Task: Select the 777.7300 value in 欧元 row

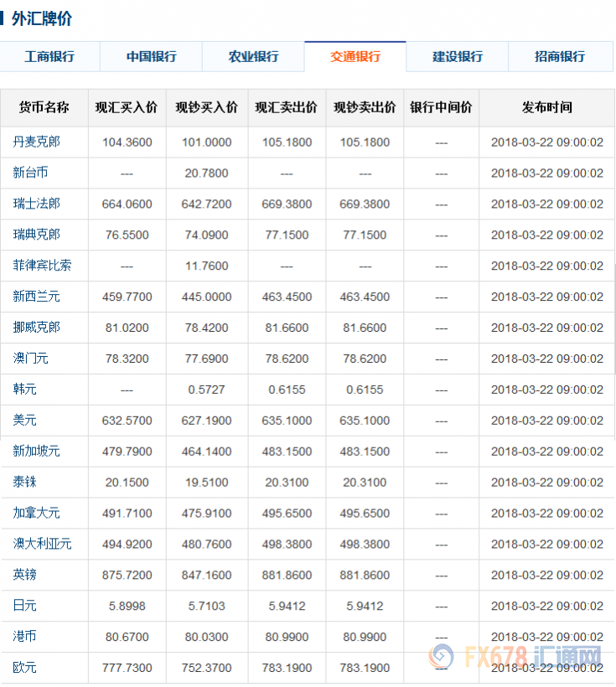Action: 127,669
